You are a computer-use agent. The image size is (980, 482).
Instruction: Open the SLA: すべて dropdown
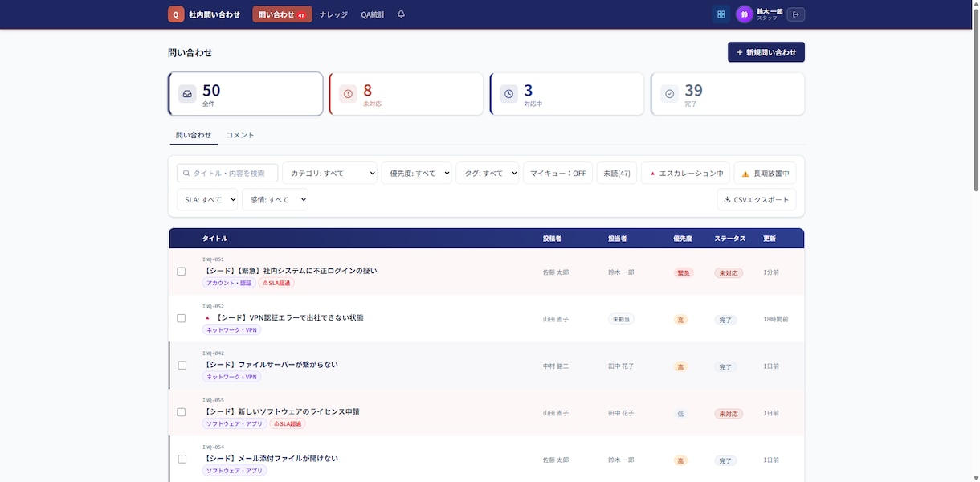pyautogui.click(x=207, y=199)
